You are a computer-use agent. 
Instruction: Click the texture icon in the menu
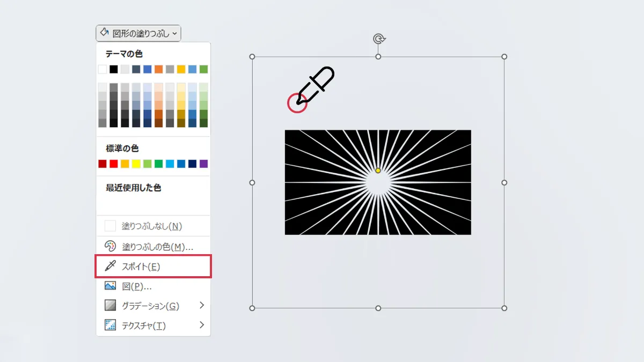coord(110,325)
